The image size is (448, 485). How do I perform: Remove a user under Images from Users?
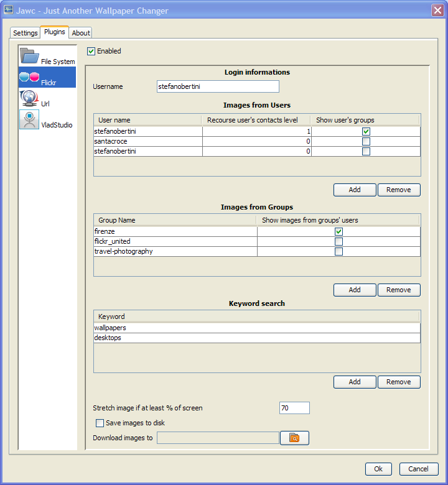point(399,190)
